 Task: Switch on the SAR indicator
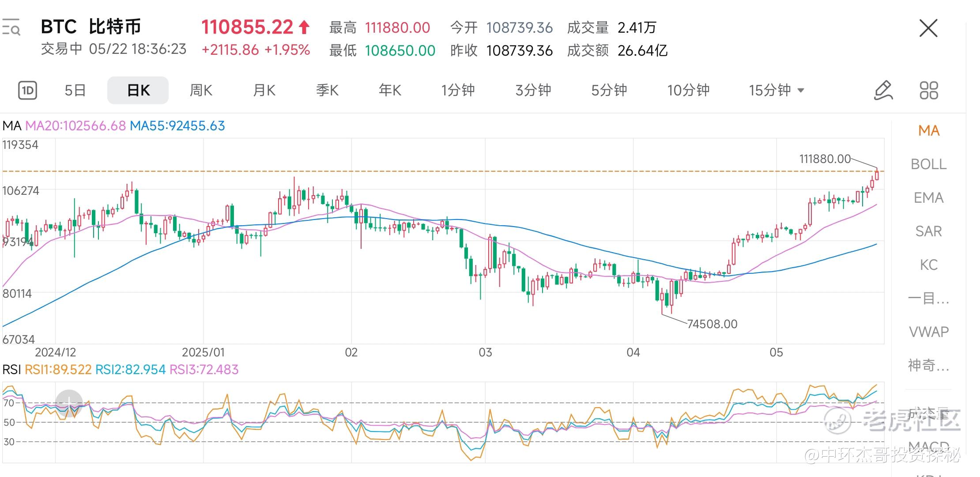pos(928,231)
